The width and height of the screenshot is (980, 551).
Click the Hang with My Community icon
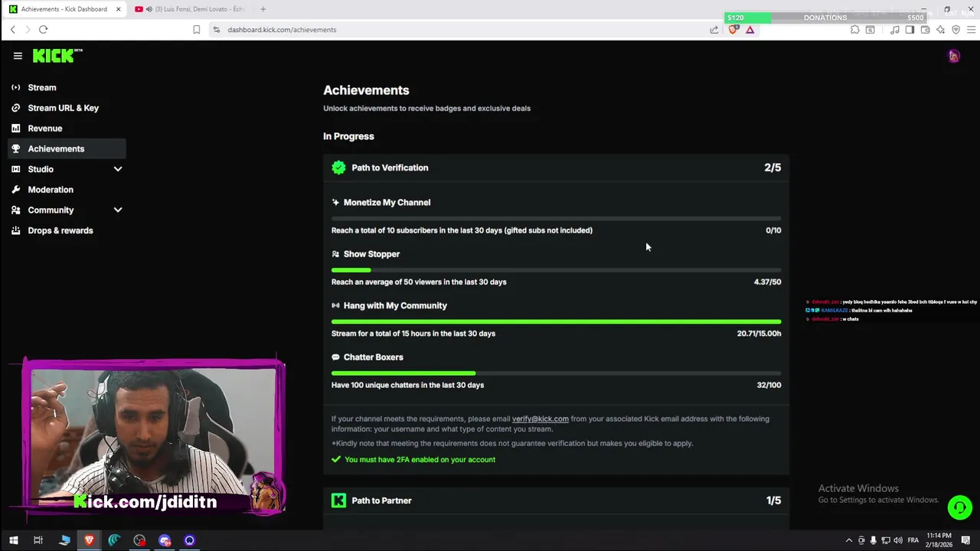335,305
